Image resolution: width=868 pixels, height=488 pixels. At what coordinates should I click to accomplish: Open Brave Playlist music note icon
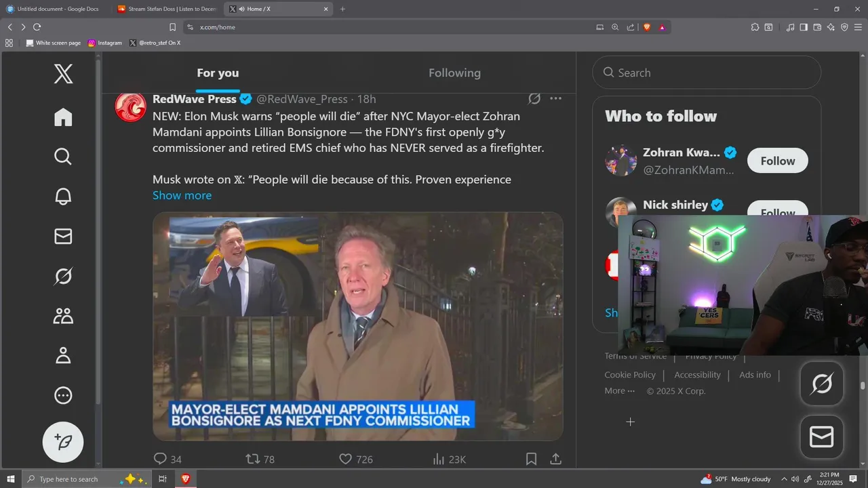(790, 27)
